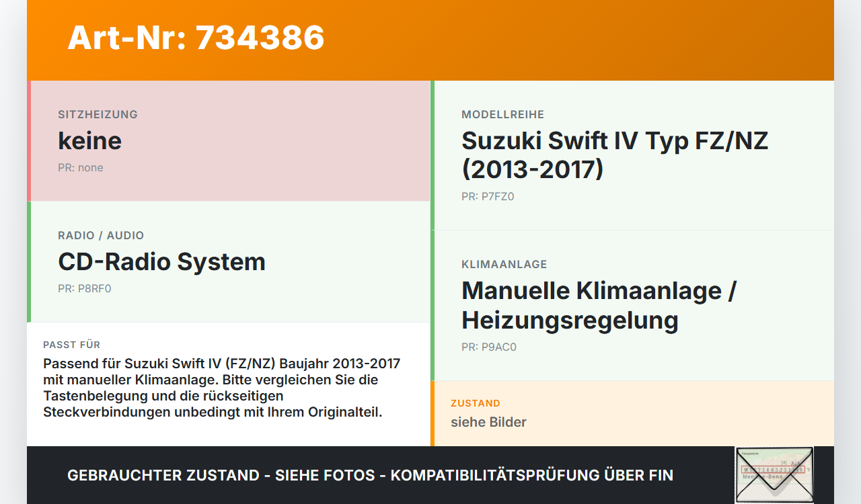Image resolution: width=861 pixels, height=504 pixels.
Task: Click the 'PASST FÜR' label
Action: point(71,345)
